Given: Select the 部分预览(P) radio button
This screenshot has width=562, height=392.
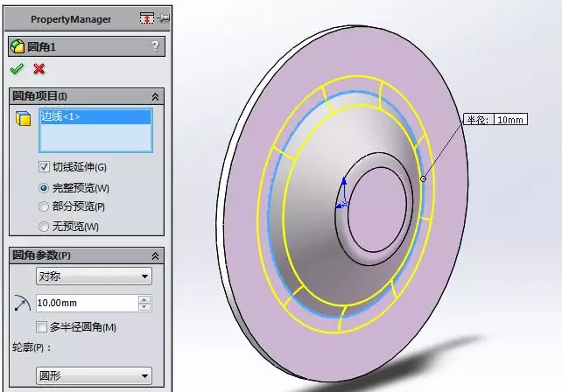Looking at the screenshot, I should click(x=44, y=206).
